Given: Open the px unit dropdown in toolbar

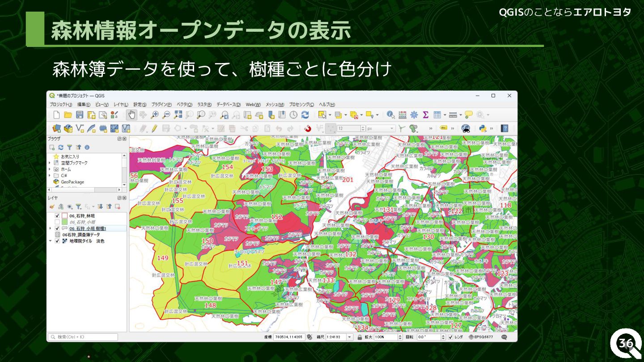Looking at the screenshot, I should click(392, 129).
